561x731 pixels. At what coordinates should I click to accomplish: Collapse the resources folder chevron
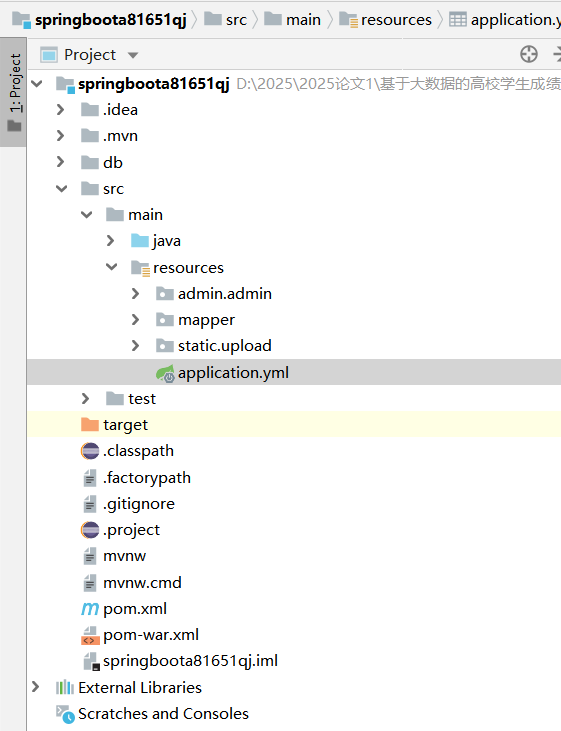[x=112, y=267]
